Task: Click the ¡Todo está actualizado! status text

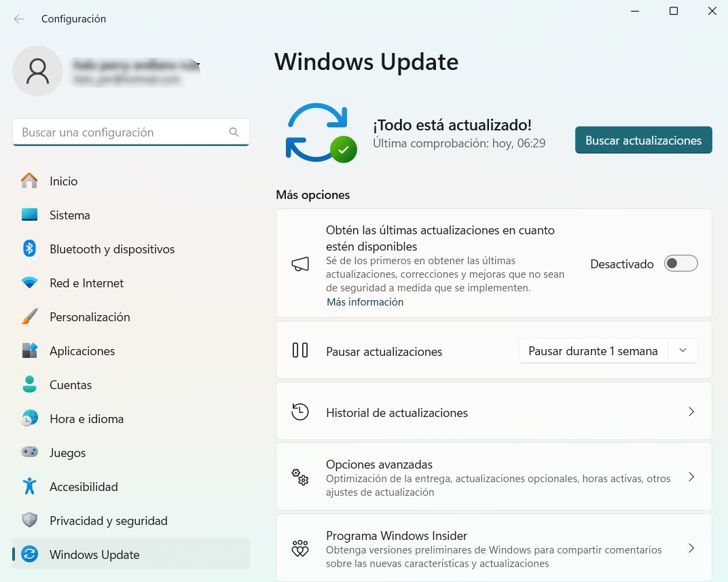Action: point(452,125)
